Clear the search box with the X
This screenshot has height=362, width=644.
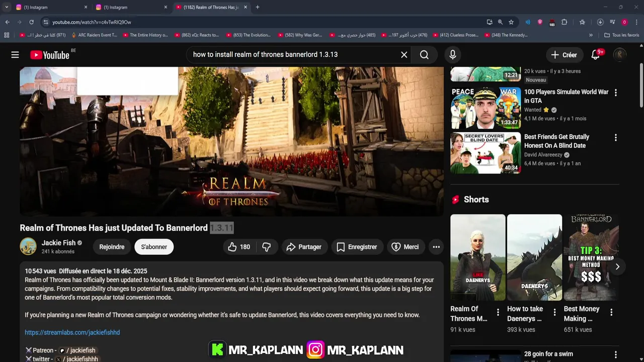click(404, 55)
